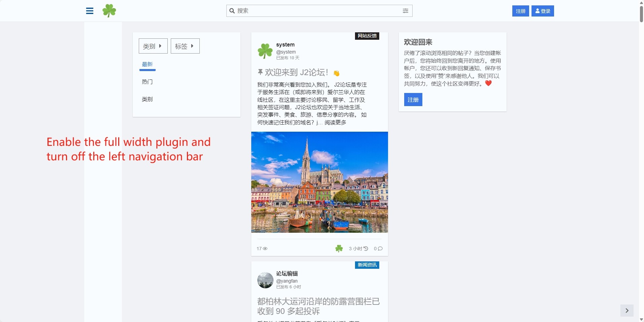Click the green clover site logo
The width and height of the screenshot is (644, 322).
click(x=109, y=11)
